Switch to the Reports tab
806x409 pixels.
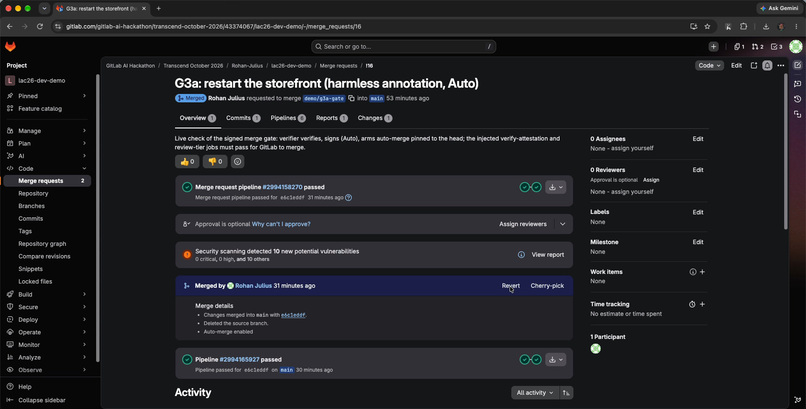click(332, 118)
